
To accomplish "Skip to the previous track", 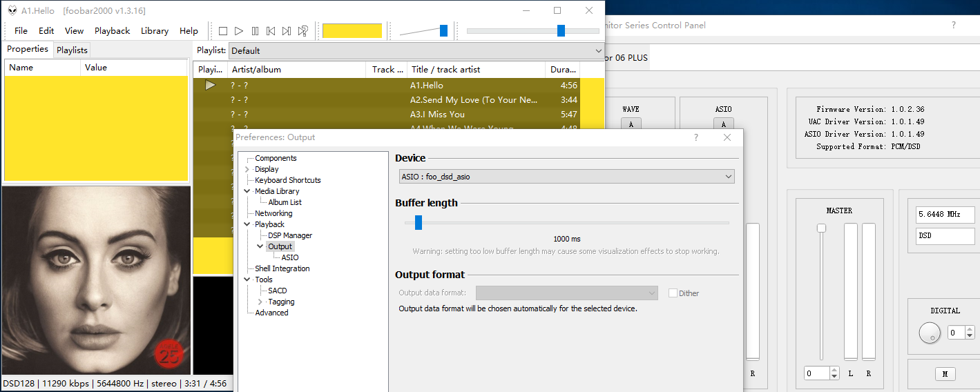I will tap(271, 31).
